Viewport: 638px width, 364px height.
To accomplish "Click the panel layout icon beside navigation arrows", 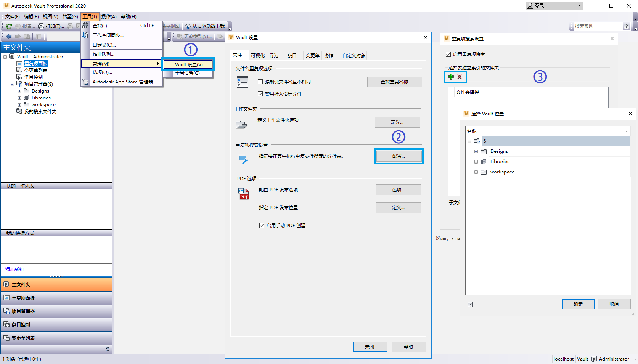I will [x=39, y=37].
